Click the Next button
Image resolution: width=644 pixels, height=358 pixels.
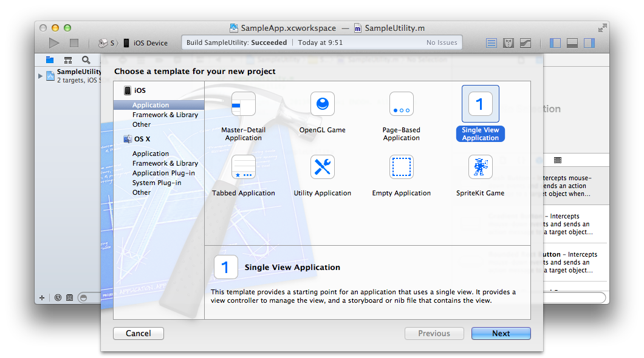(x=501, y=333)
